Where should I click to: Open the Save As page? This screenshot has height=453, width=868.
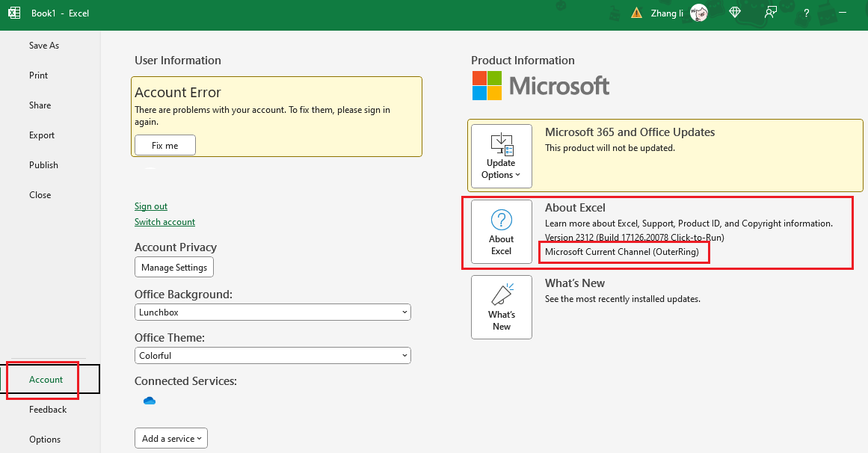pos(44,46)
